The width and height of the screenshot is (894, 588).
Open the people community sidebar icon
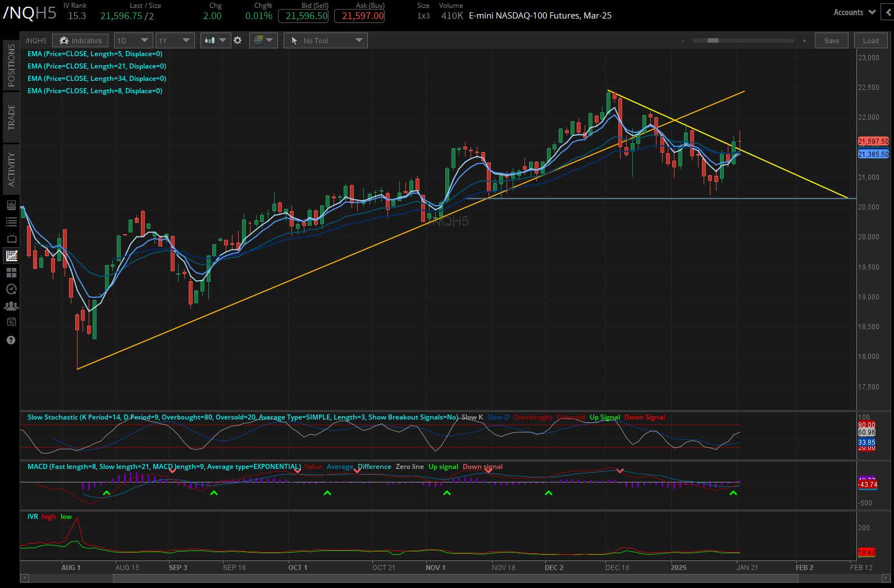pyautogui.click(x=11, y=306)
